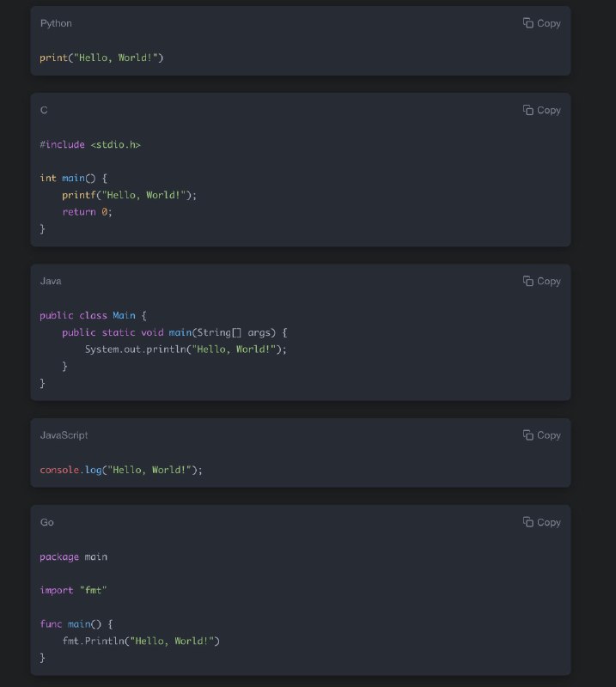Click the System.out.println line in Java

pyautogui.click(x=186, y=349)
